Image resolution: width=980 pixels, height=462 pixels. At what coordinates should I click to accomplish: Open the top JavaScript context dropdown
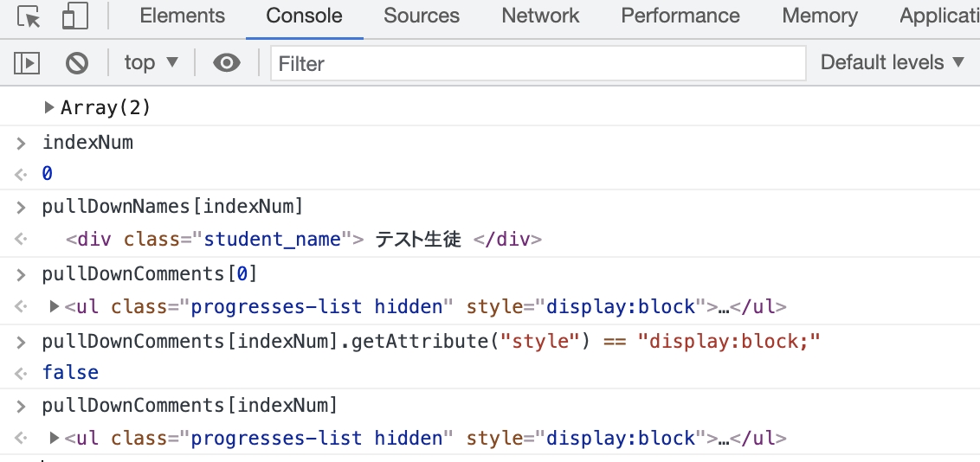(152, 62)
